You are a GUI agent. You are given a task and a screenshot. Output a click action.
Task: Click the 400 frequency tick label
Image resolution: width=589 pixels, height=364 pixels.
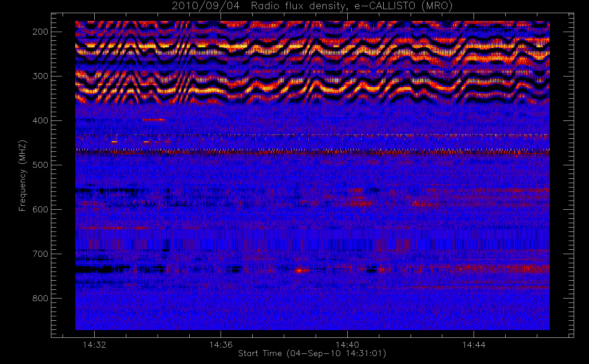[x=40, y=120]
